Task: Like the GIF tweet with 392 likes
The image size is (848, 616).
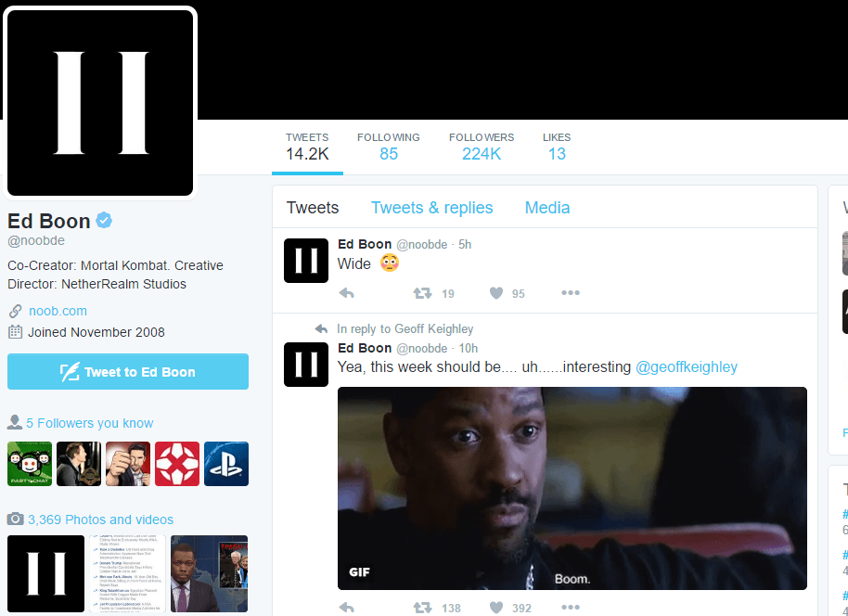Action: [496, 608]
